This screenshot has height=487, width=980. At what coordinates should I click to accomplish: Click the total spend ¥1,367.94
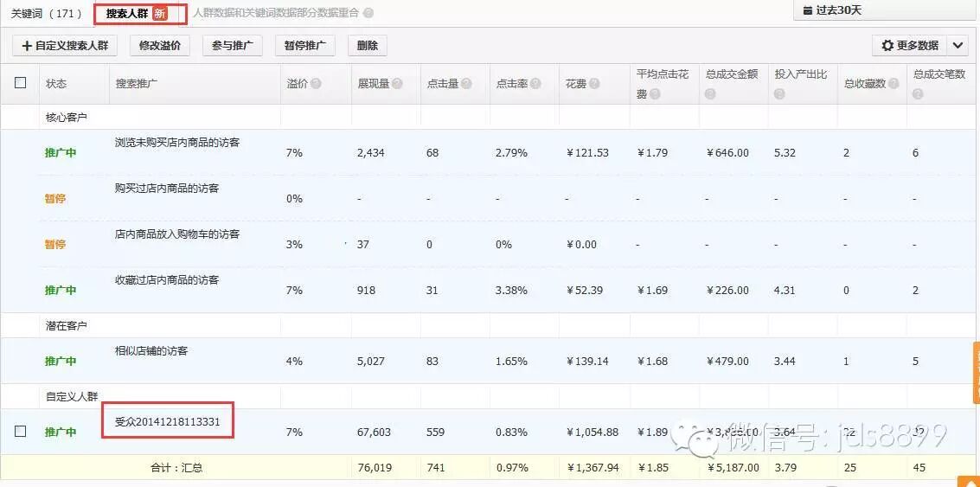[x=592, y=468]
